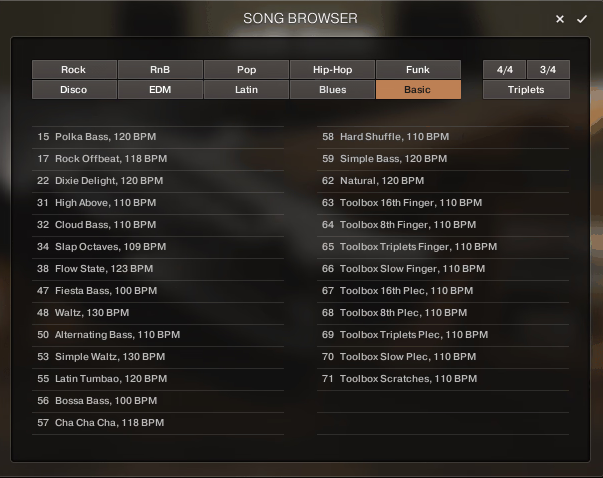This screenshot has width=603, height=478.
Task: Deselect the highlighted Basic genre filter
Action: click(418, 90)
